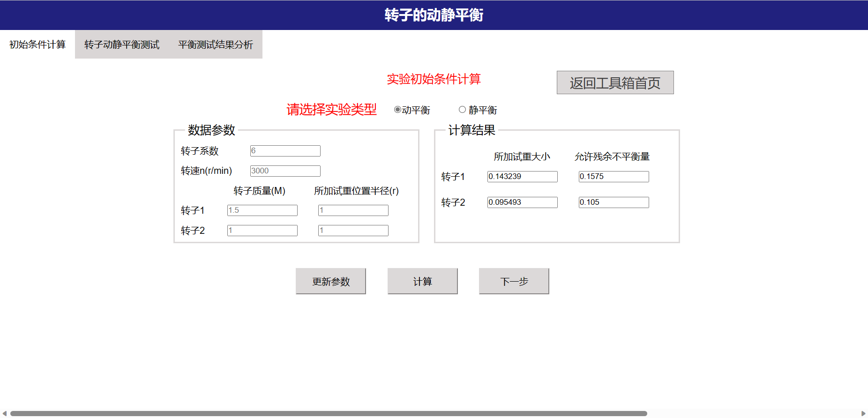Click the 转子2 质量 input box
The width and height of the screenshot is (868, 418).
[x=262, y=231]
